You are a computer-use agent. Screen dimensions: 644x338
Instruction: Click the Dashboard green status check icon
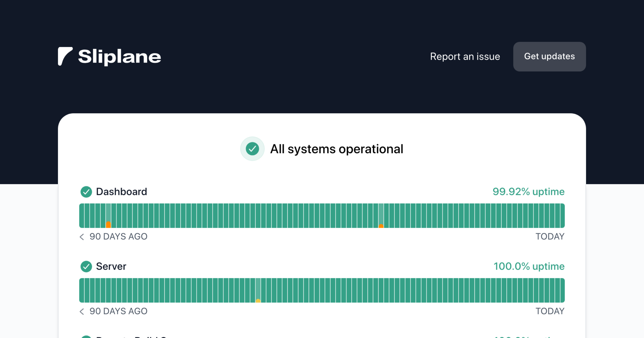pos(86,192)
